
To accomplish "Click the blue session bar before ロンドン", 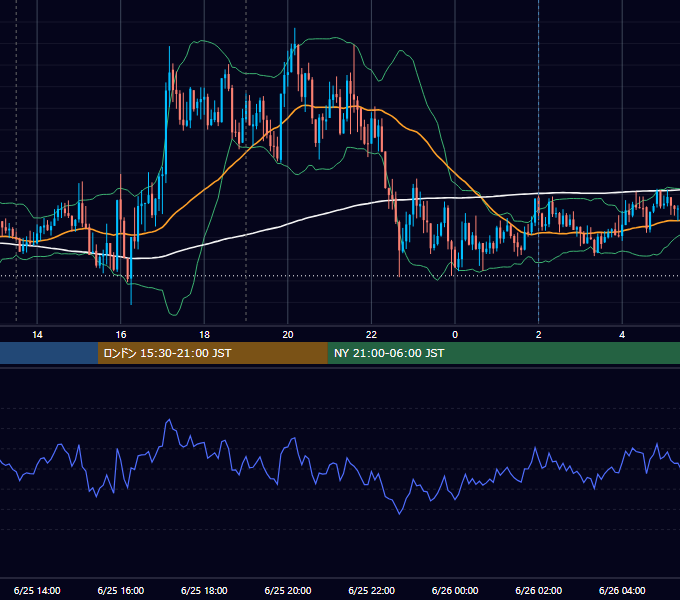I will tap(49, 353).
